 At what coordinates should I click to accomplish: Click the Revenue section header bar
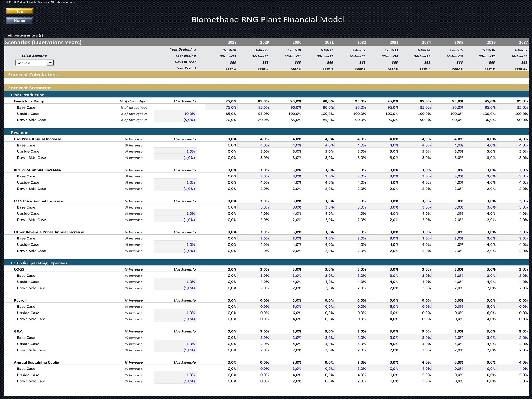click(x=266, y=132)
